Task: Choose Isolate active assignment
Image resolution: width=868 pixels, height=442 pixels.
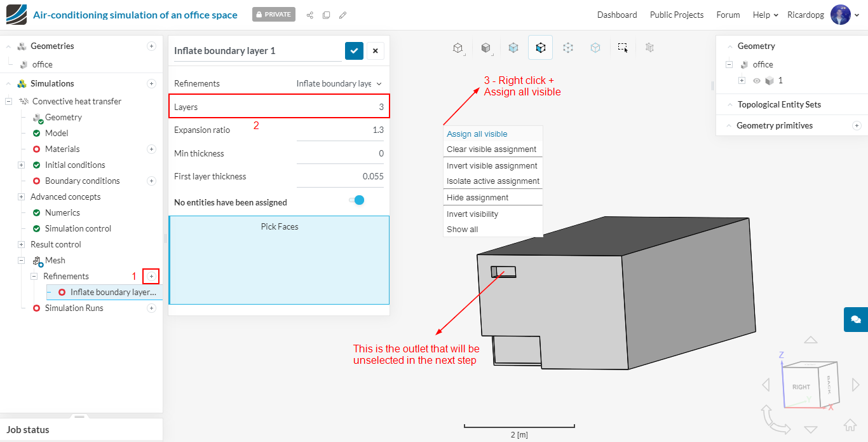Action: point(493,181)
